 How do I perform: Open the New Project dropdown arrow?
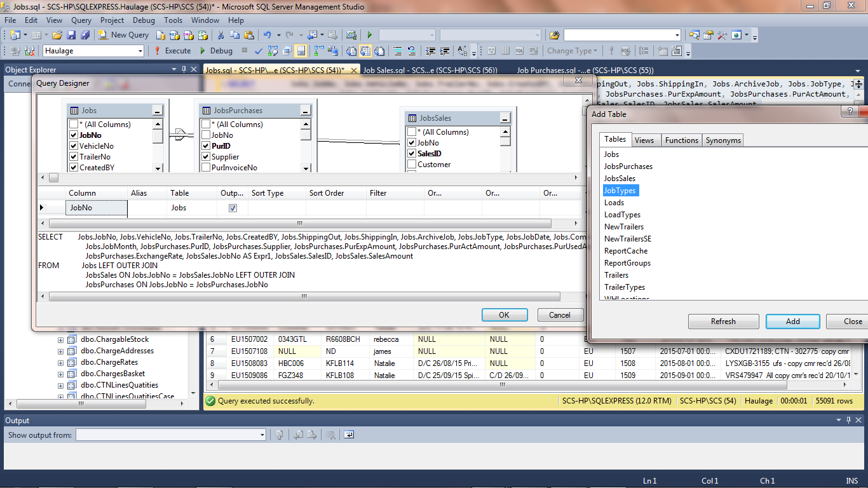point(24,35)
